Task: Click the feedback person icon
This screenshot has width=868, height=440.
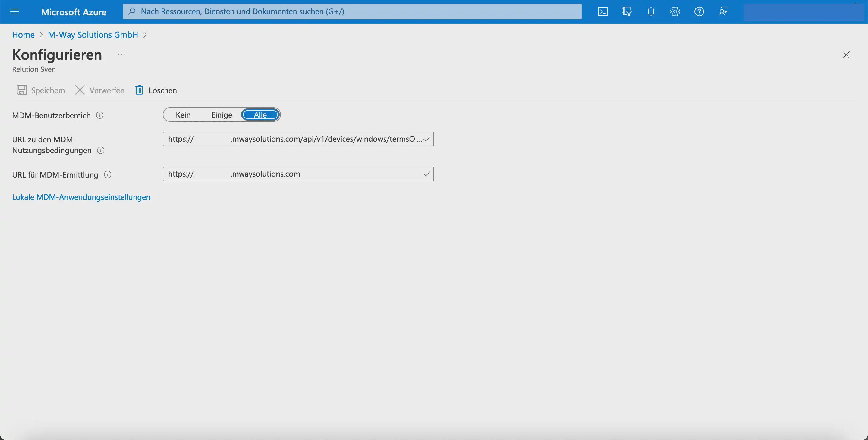Action: coord(723,12)
